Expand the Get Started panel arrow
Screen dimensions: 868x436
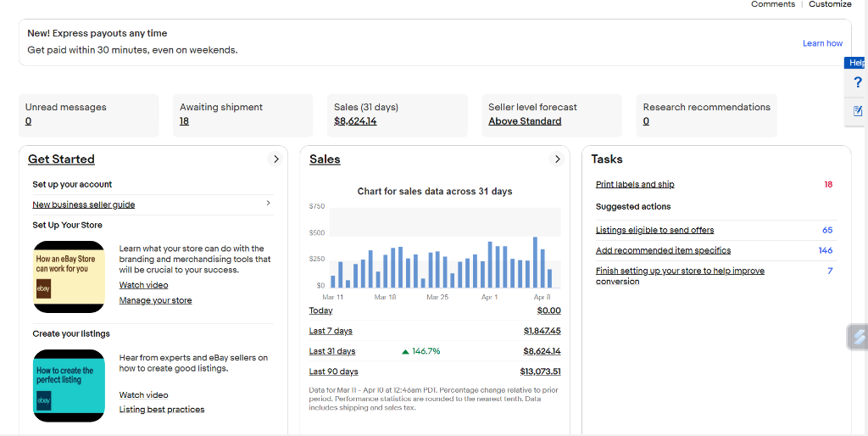[x=275, y=159]
